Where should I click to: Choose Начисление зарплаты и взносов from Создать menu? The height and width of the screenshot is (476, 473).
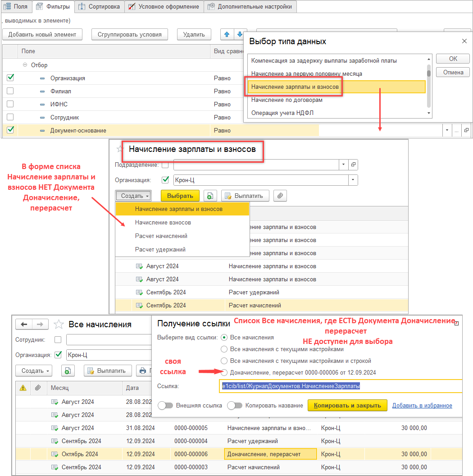pyautogui.click(x=182, y=209)
